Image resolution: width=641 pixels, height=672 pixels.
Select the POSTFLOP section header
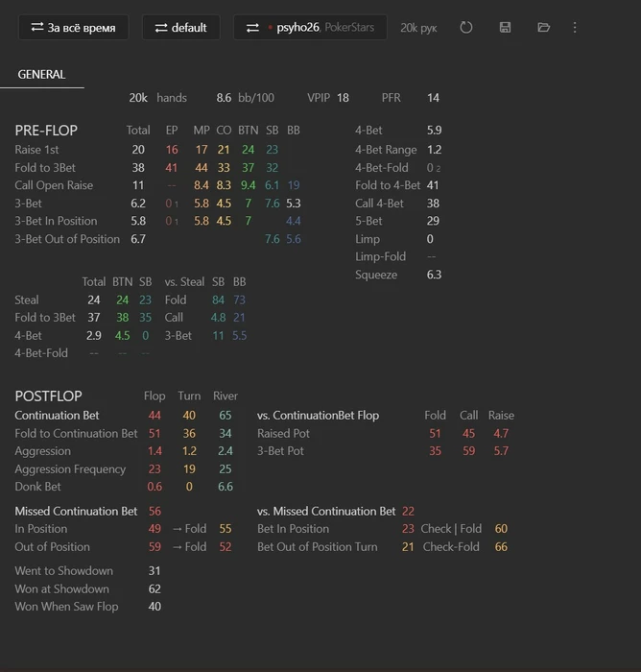48,396
